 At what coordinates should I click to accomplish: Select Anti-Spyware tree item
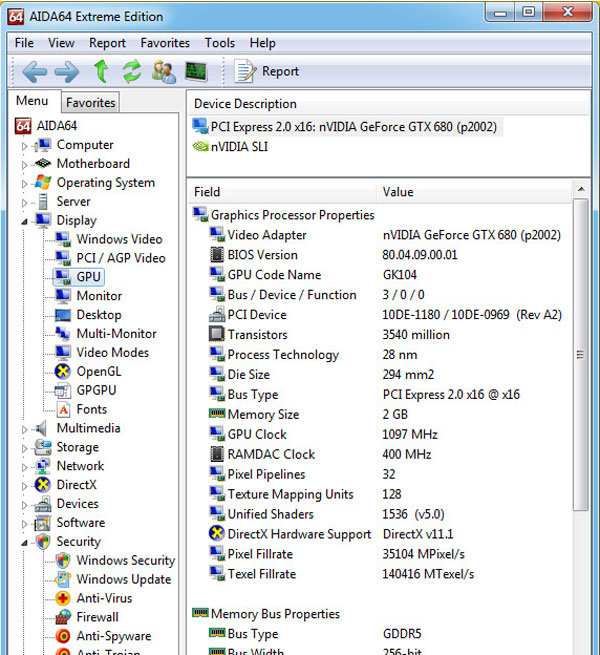tap(114, 636)
